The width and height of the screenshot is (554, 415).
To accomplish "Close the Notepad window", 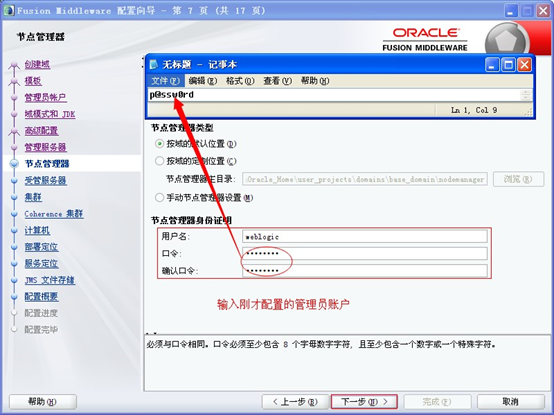I will (525, 65).
